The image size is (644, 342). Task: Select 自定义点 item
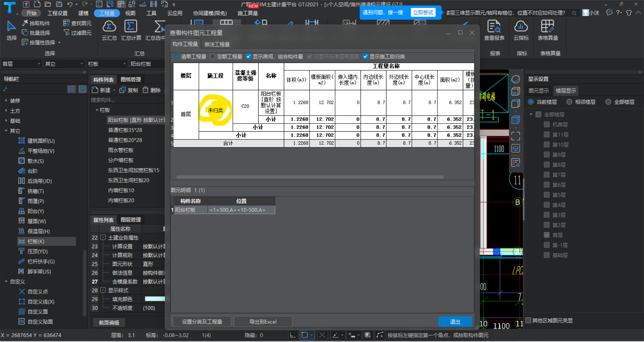(x=33, y=291)
